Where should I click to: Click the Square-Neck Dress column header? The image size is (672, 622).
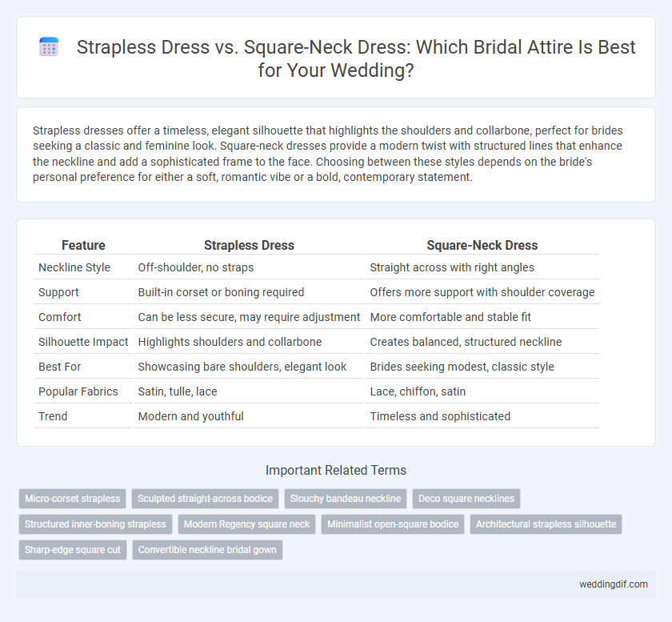[482, 245]
